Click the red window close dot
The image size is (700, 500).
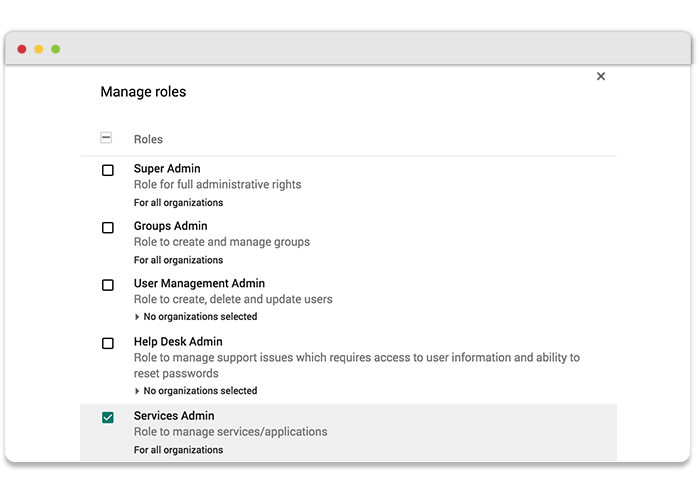22,49
